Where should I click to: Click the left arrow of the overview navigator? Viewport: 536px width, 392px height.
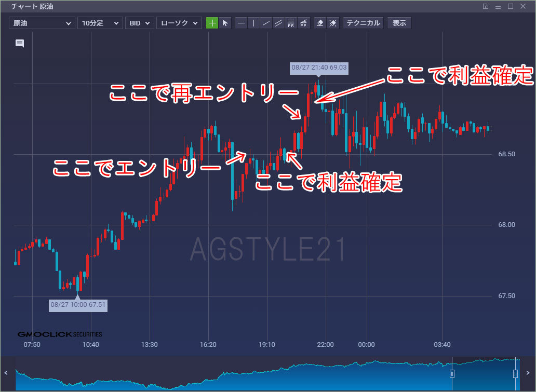pyautogui.click(x=6, y=373)
